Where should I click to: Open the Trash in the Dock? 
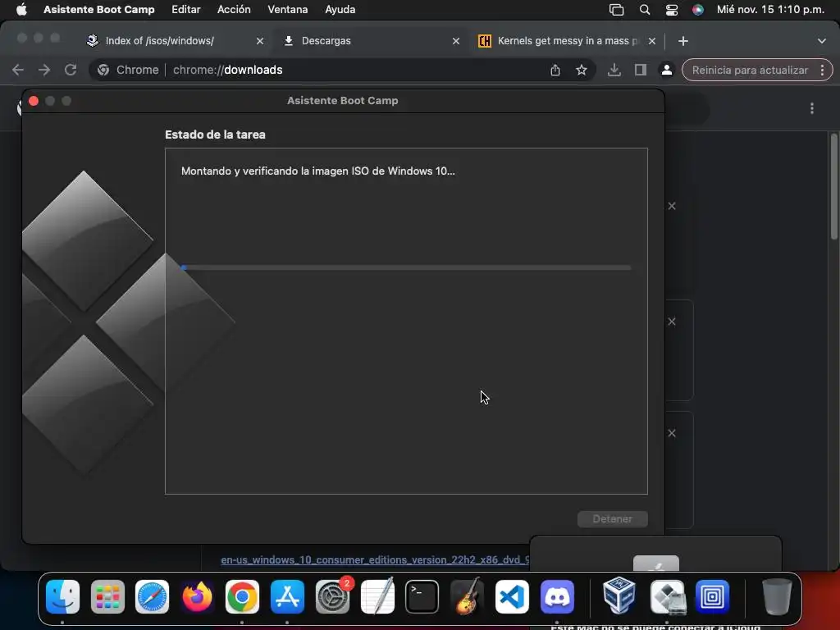pos(777,597)
